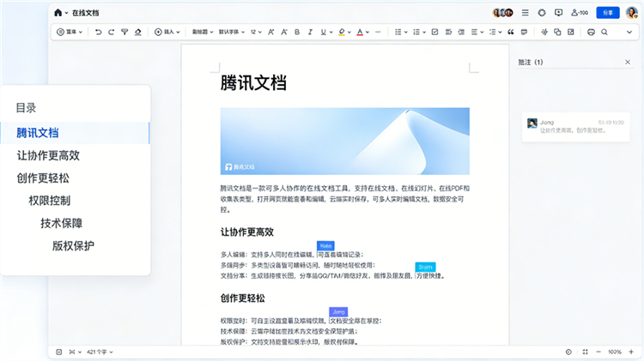The height and width of the screenshot is (361, 644).
Task: Open the font size 12 dropdown
Action: click(256, 32)
